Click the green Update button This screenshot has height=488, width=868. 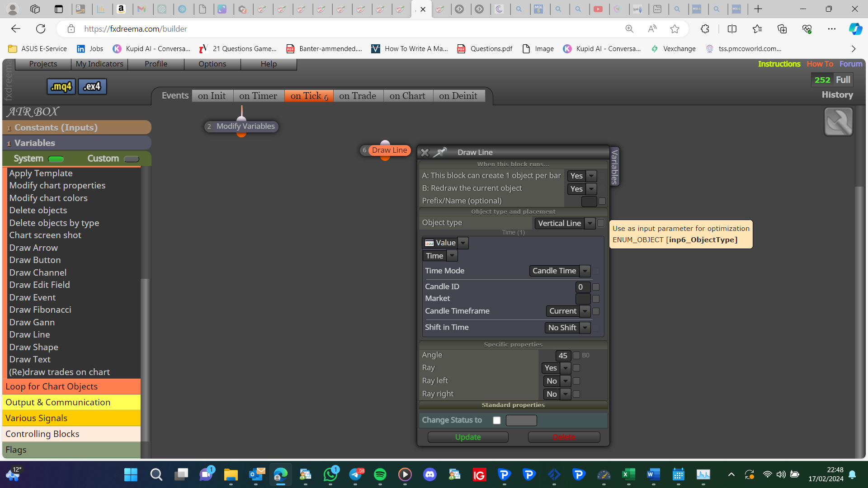[x=468, y=437]
